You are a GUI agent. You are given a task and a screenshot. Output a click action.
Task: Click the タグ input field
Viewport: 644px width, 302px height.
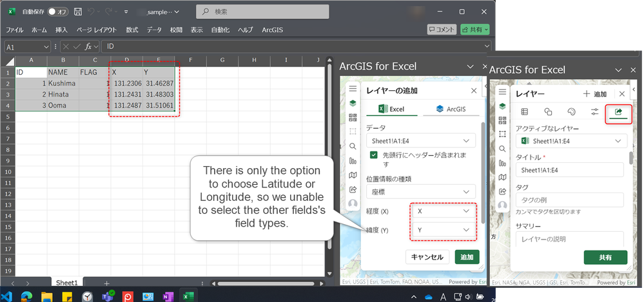570,200
